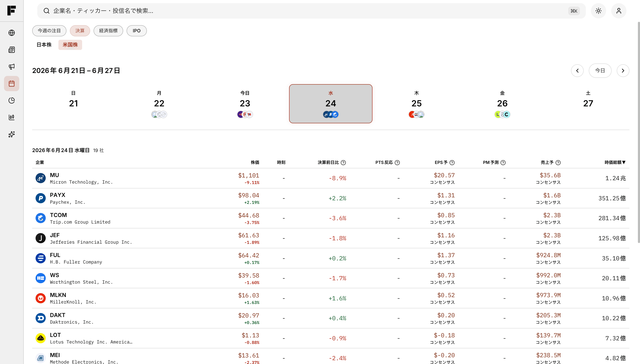
Task: Open TCOM ticker row link
Action: (x=58, y=215)
